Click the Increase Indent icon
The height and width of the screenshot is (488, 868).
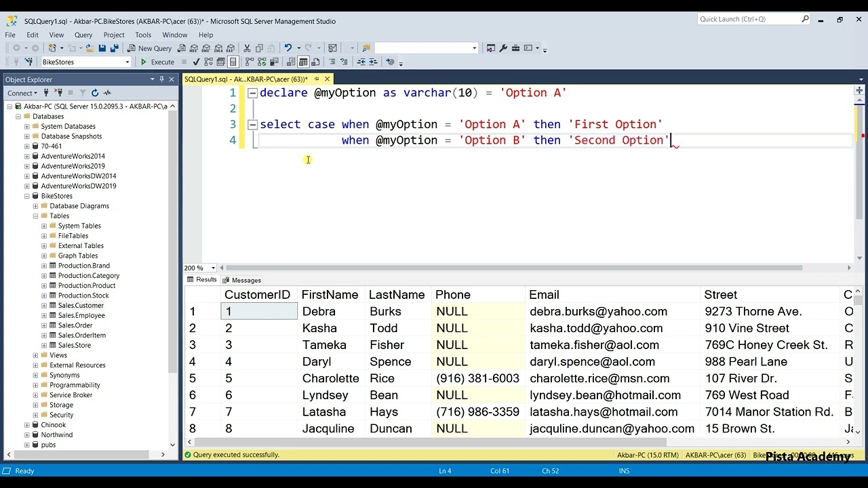coord(374,62)
